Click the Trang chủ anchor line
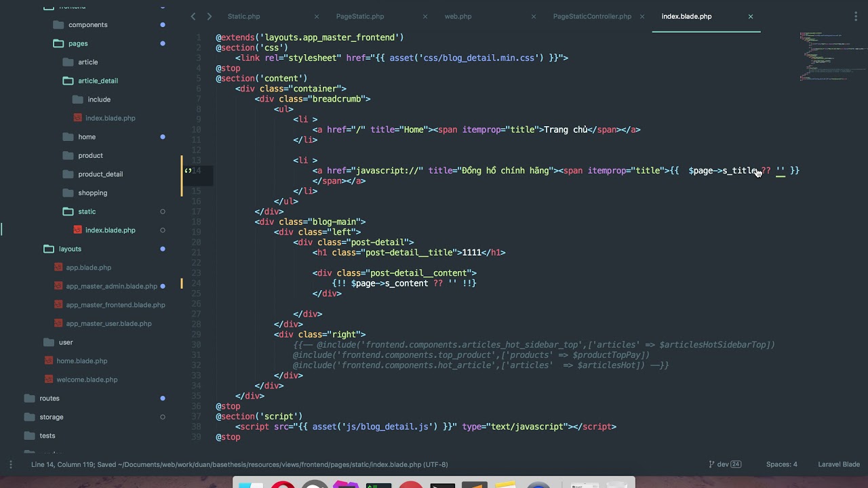The image size is (868, 488). 477,129
